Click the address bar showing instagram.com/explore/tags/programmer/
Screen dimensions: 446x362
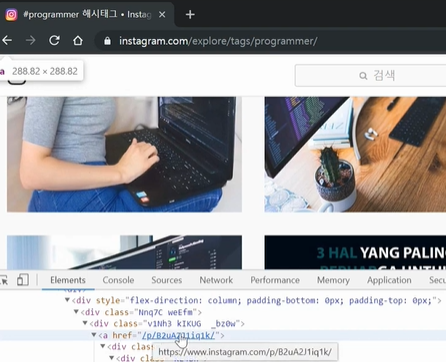click(x=218, y=41)
